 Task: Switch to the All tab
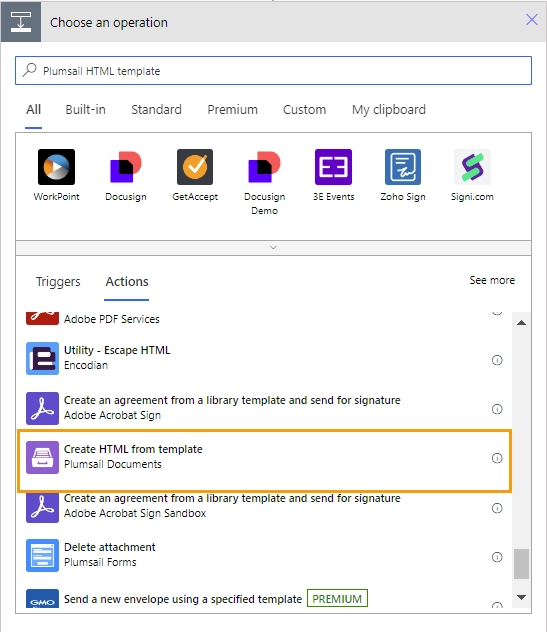(33, 110)
